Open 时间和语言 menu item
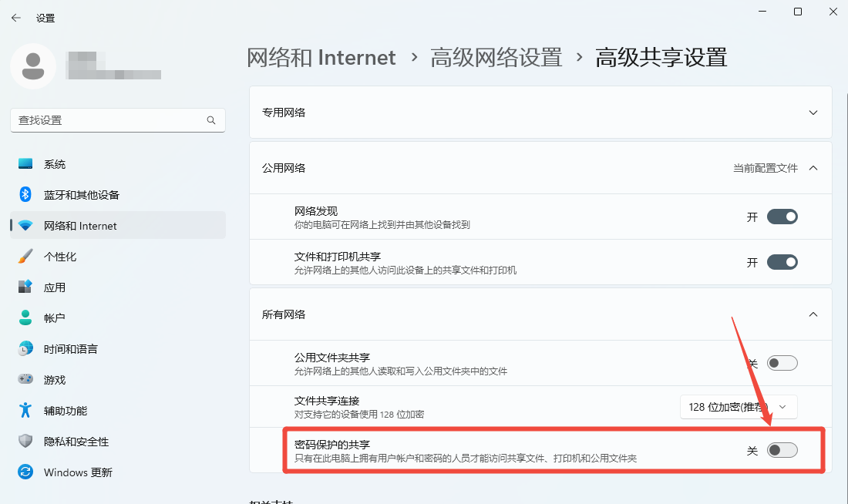The height and width of the screenshot is (504, 848). pyautogui.click(x=70, y=349)
